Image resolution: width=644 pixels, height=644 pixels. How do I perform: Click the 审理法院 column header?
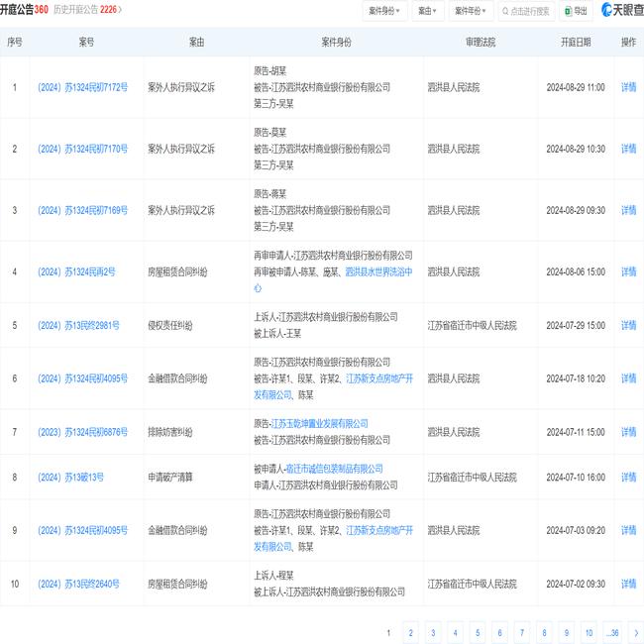coord(481,42)
